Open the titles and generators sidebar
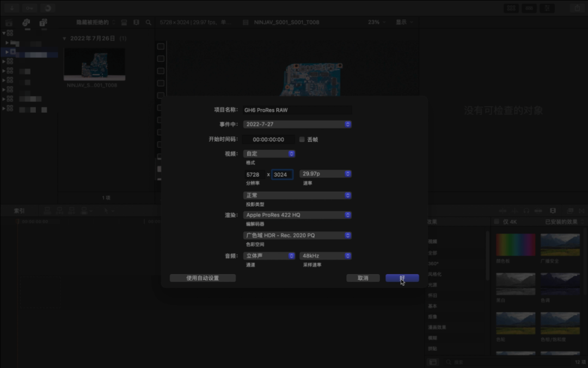Image resolution: width=588 pixels, height=368 pixels. (x=44, y=22)
